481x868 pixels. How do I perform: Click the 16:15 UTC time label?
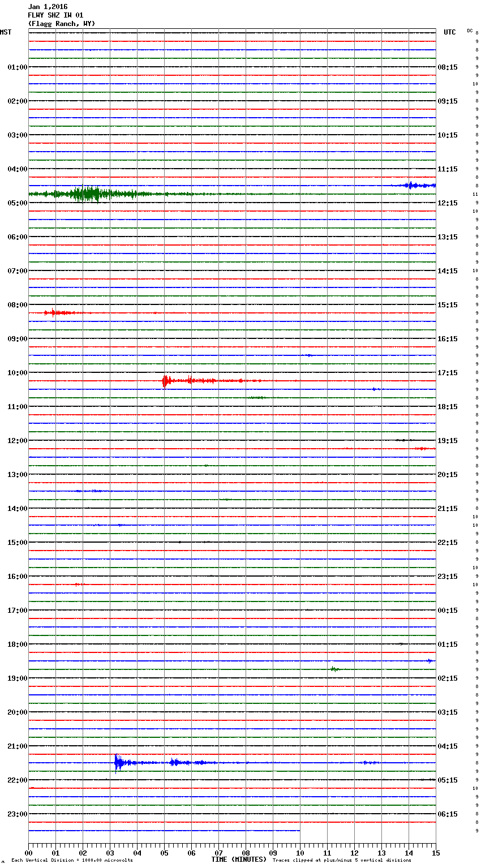tap(448, 339)
